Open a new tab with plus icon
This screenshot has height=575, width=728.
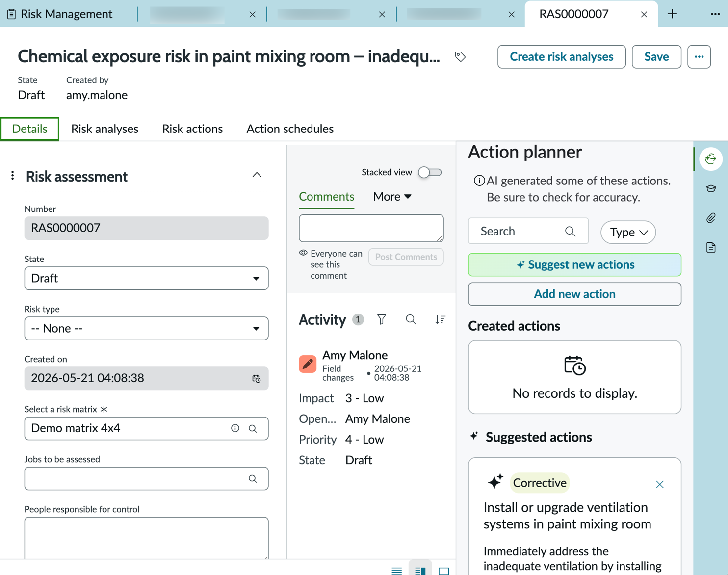pyautogui.click(x=672, y=14)
